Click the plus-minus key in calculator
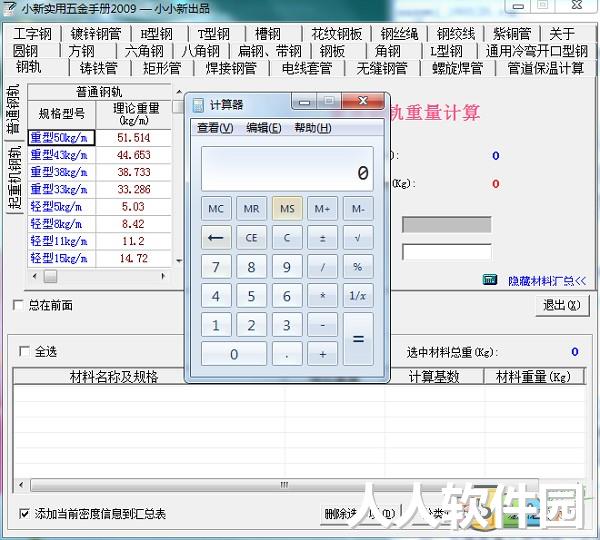600x540 pixels. pos(323,238)
